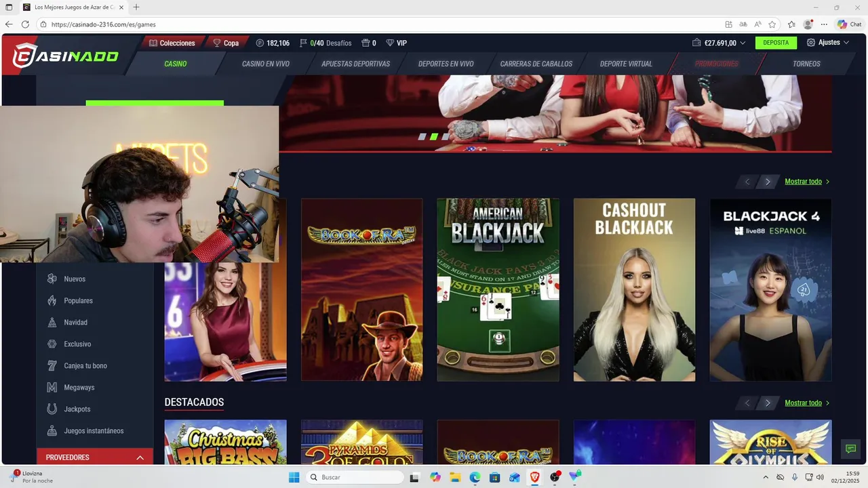The width and height of the screenshot is (868, 488).
Task: Open the Windows Start menu
Action: 294,477
